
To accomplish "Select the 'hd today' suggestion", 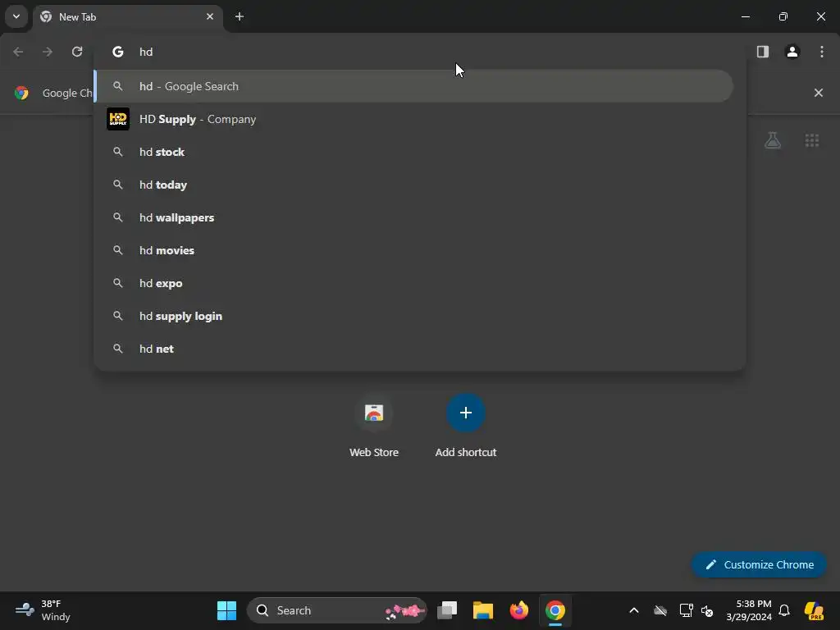I will (413, 185).
